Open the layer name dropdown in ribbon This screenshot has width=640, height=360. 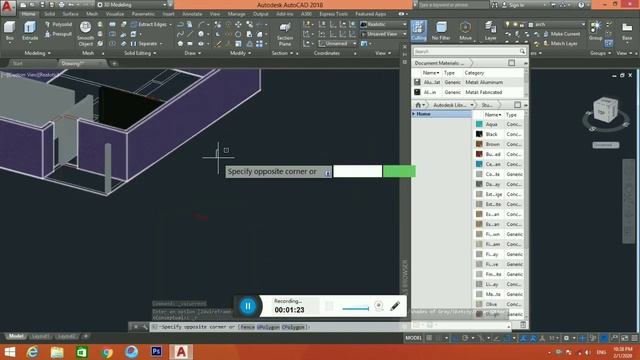coord(557,24)
